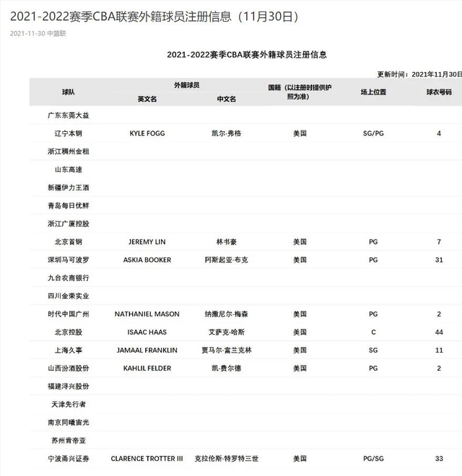Select team cell 浙江稠州金租

69,151
